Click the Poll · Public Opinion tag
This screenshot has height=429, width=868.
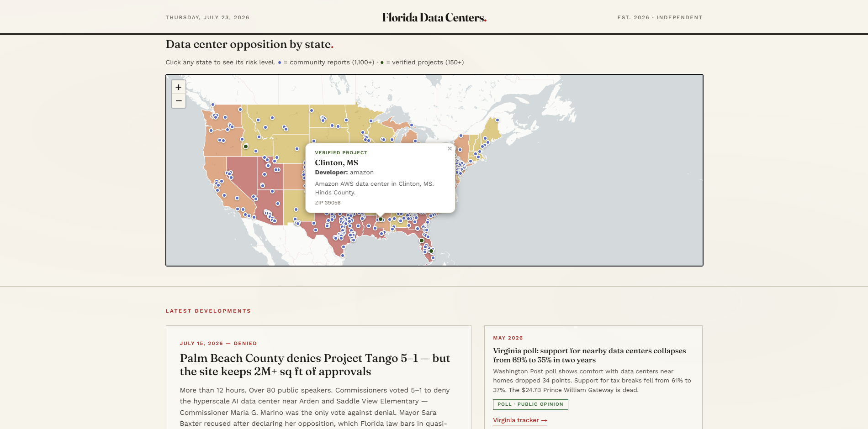point(530,404)
